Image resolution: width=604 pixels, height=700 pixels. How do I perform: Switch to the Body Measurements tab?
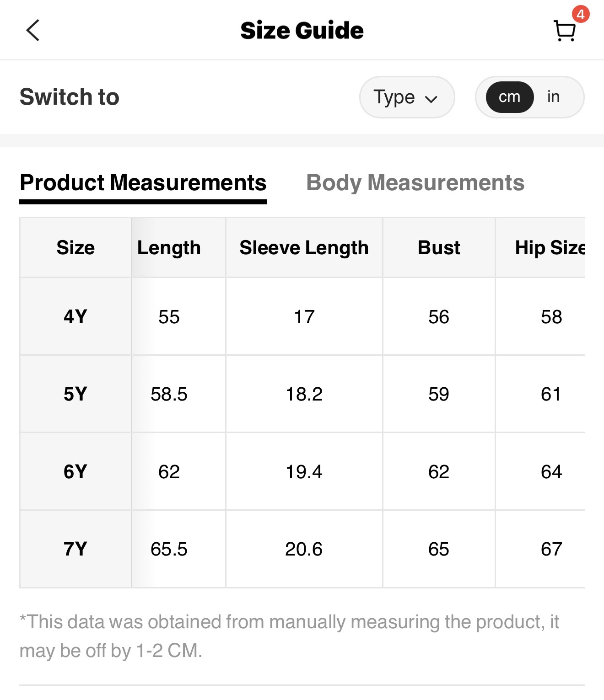415,183
